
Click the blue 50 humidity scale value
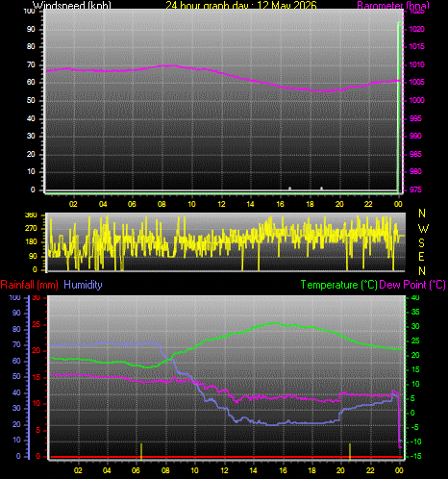(x=16, y=376)
